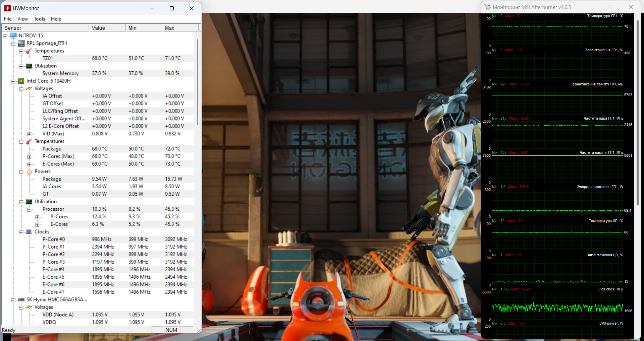Click the Temperatures thermometer icon under Intel Core i5

[x=29, y=141]
